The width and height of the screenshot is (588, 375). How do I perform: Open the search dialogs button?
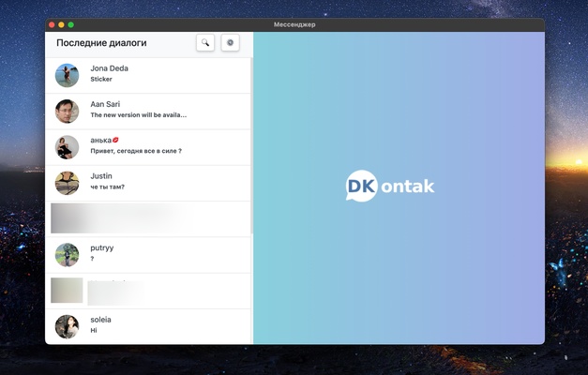(x=205, y=43)
